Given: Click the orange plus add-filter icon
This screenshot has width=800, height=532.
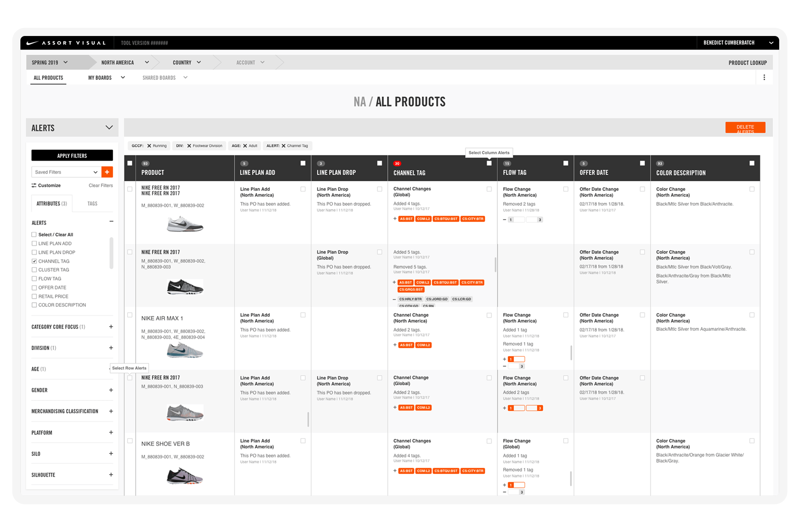Looking at the screenshot, I should pyautogui.click(x=107, y=172).
